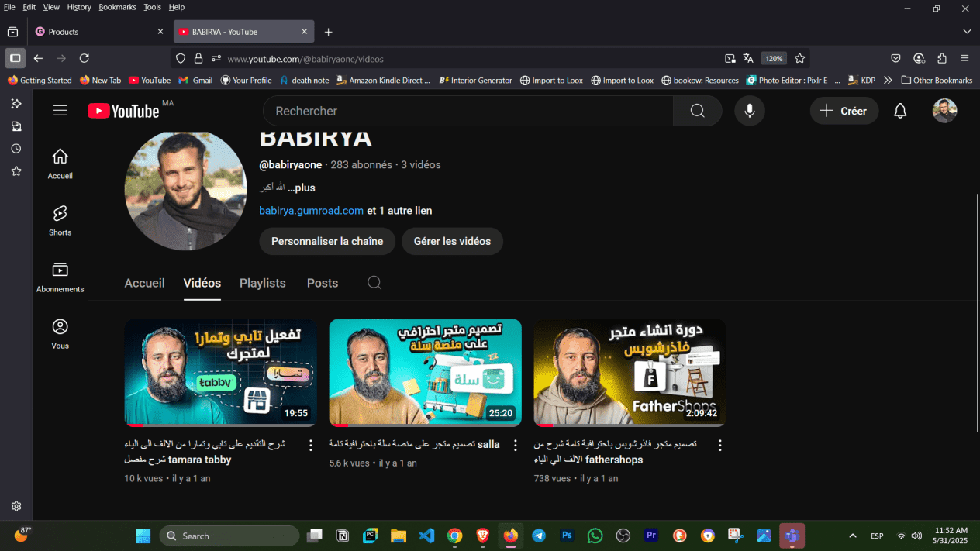The width and height of the screenshot is (980, 551).
Task: Search within channel using magnifier icon
Action: (374, 283)
